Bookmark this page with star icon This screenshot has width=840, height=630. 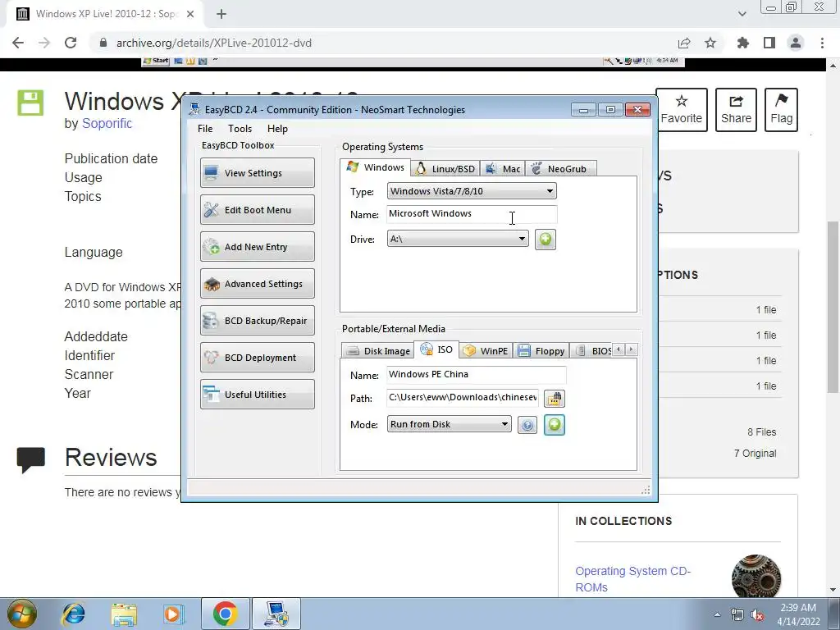tap(710, 43)
